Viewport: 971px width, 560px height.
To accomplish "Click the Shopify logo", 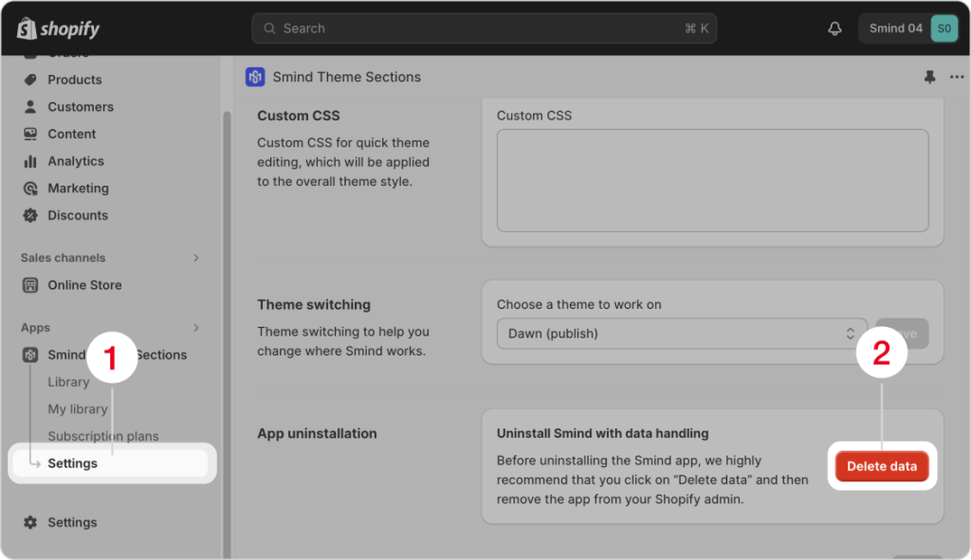I will pos(58,28).
